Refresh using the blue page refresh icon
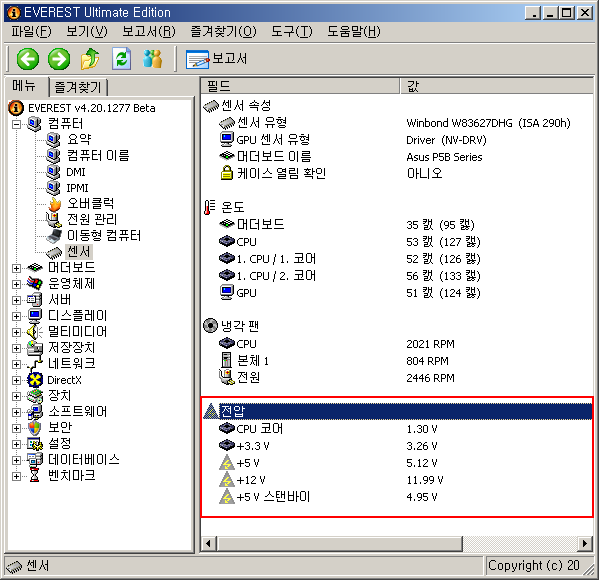The height and width of the screenshot is (580, 599). 121,59
